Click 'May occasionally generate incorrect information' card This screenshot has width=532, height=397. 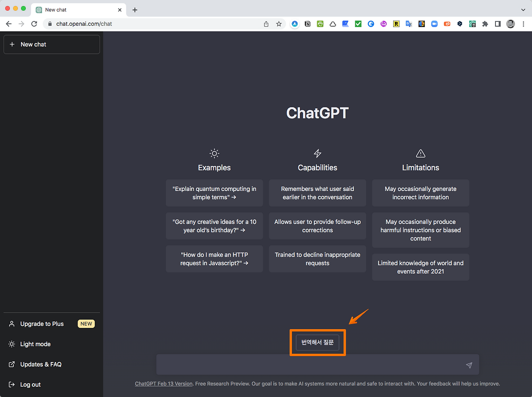(421, 193)
